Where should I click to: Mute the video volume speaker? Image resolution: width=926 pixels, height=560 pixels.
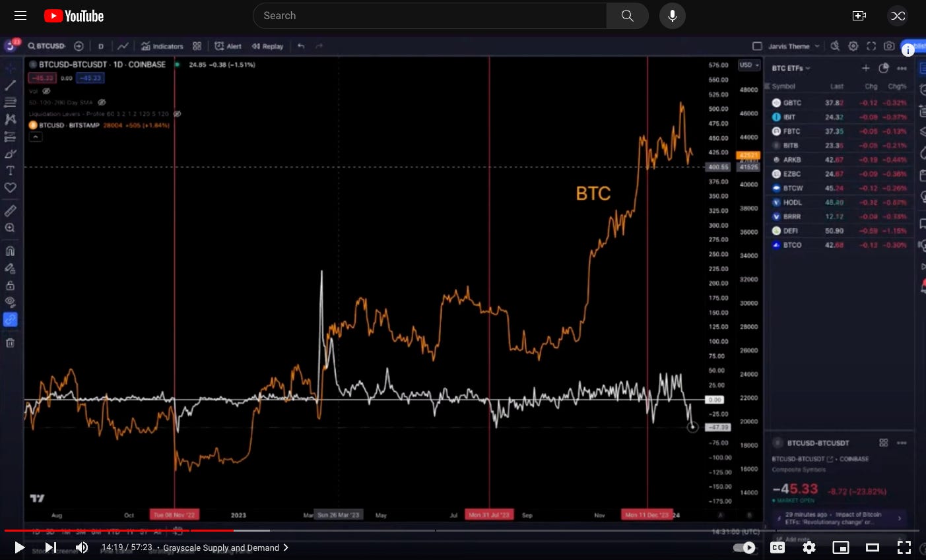[82, 547]
